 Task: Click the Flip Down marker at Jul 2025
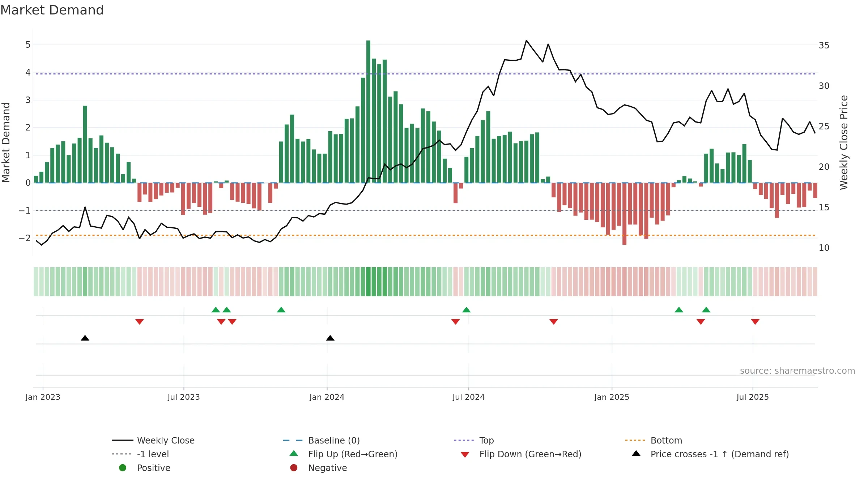(x=755, y=322)
